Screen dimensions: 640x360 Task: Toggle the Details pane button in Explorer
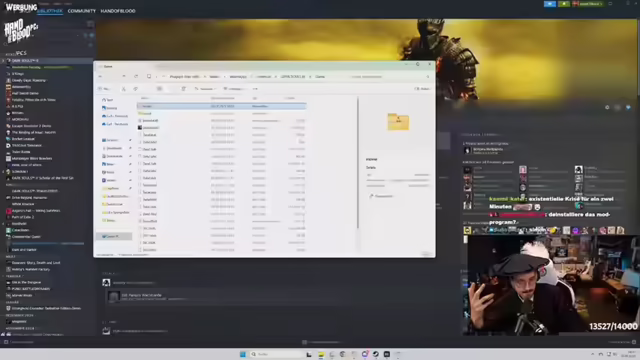pyautogui.click(x=422, y=89)
